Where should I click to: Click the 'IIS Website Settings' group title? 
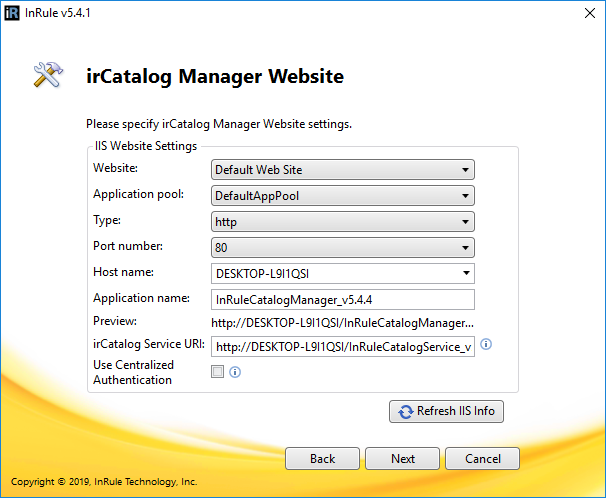pos(146,146)
